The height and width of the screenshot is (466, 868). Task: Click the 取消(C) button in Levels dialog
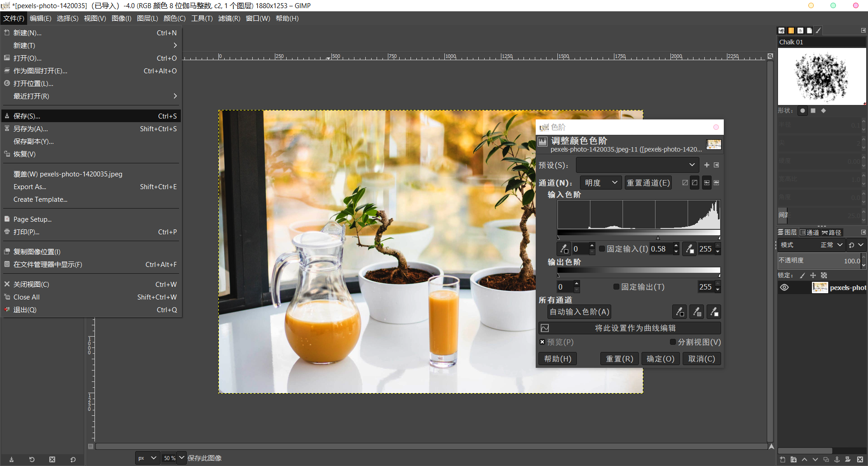pyautogui.click(x=702, y=359)
